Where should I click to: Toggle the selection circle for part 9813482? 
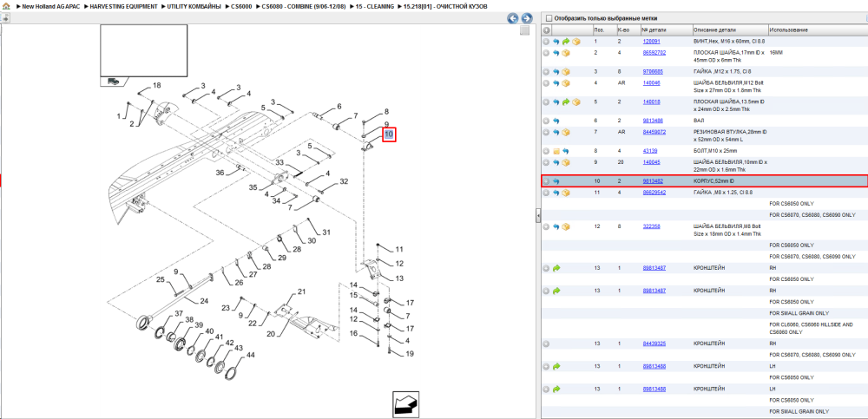click(x=546, y=181)
